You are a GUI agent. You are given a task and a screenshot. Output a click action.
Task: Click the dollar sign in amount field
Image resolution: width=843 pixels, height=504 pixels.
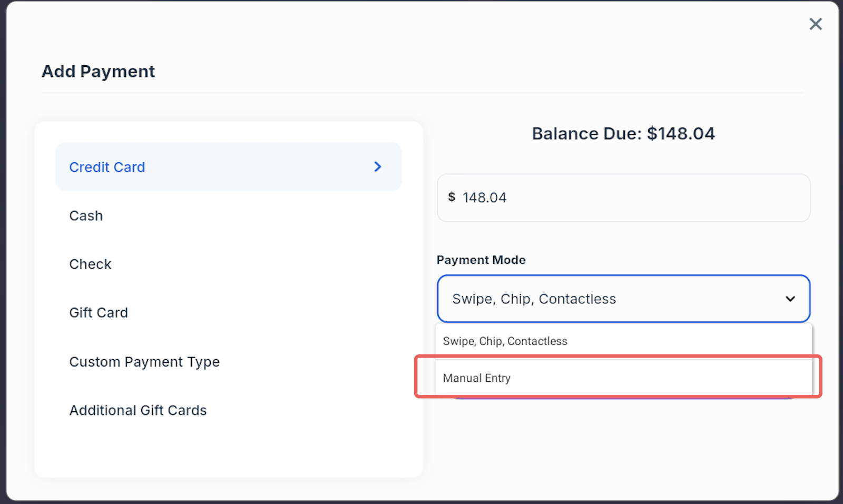(x=452, y=197)
